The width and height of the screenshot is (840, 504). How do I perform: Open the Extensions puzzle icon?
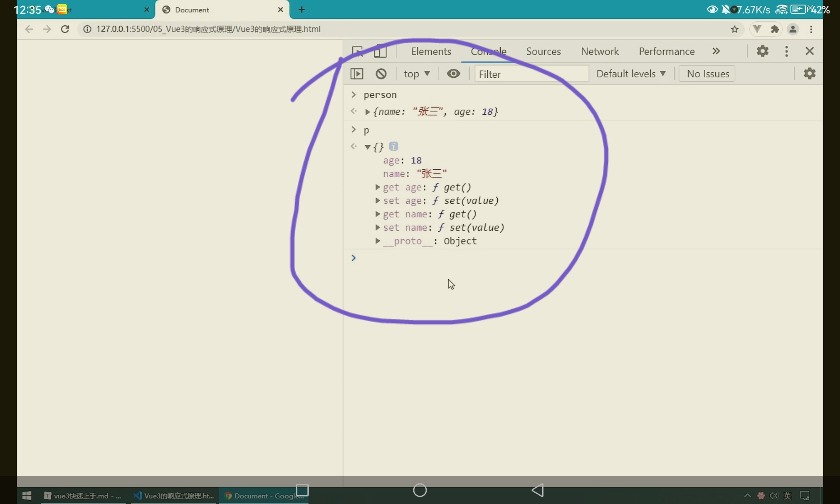click(774, 29)
